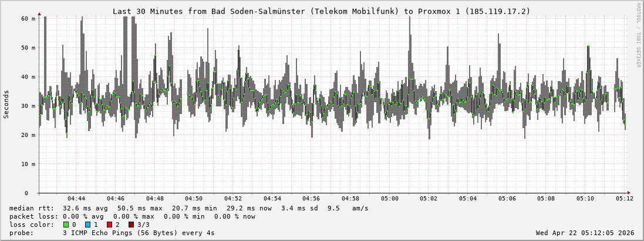Click the 04:56 time axis label
The height and width of the screenshot is (241, 644).
[311, 199]
